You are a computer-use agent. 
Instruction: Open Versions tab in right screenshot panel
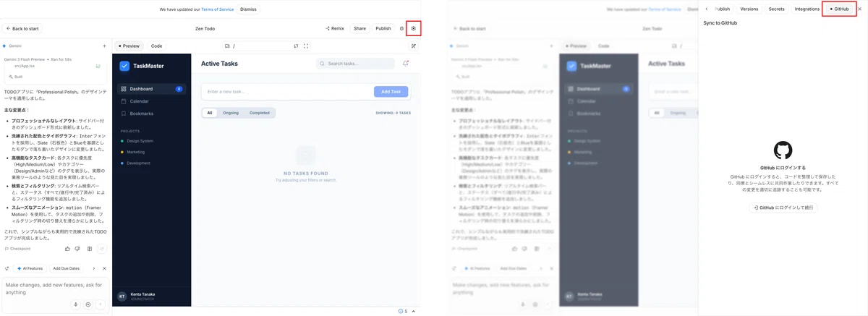pyautogui.click(x=749, y=9)
